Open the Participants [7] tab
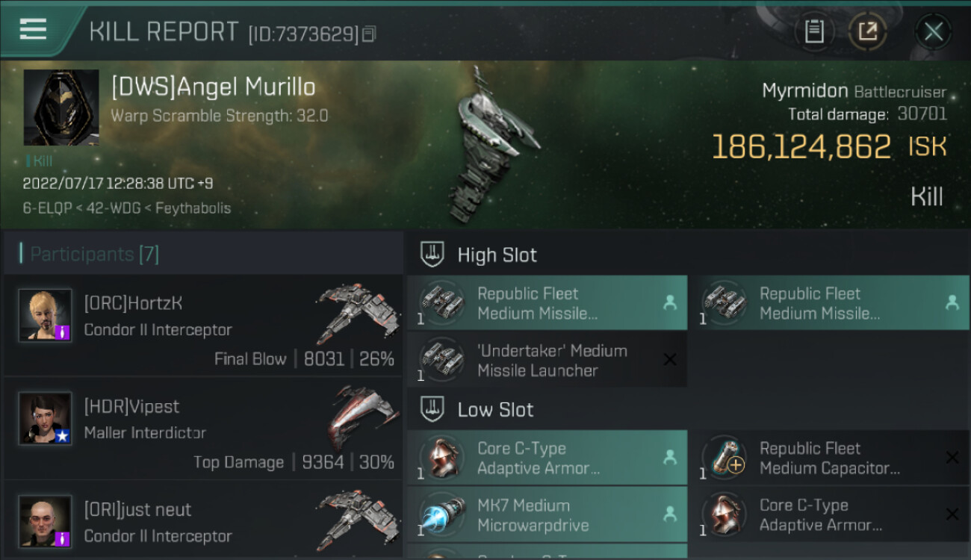 pos(90,254)
